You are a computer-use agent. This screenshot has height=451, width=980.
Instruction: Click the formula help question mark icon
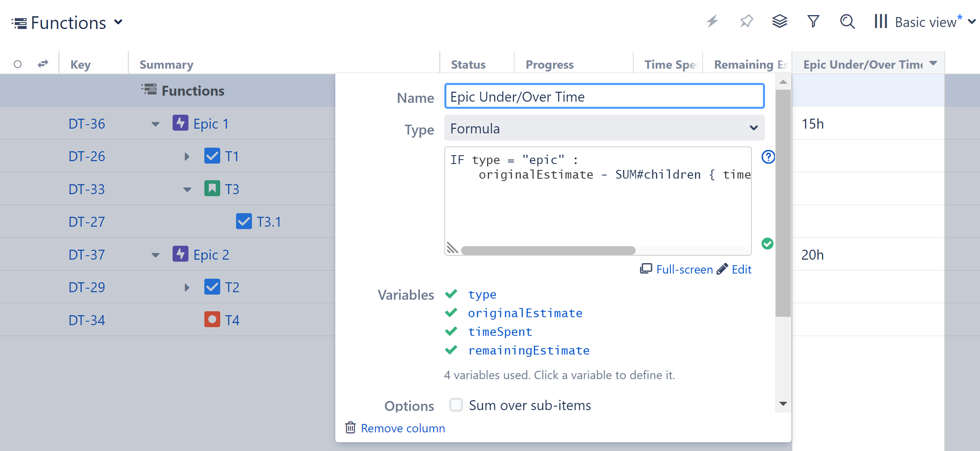(x=768, y=157)
